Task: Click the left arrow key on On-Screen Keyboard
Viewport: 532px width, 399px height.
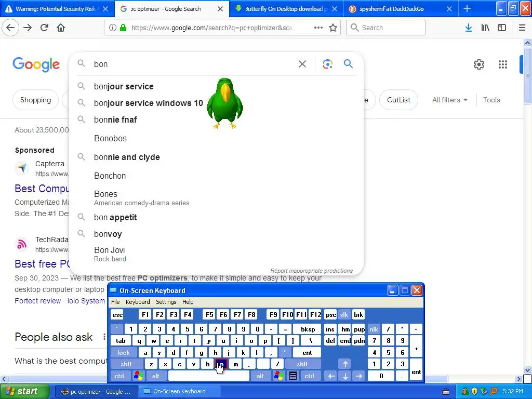Action: click(x=331, y=376)
